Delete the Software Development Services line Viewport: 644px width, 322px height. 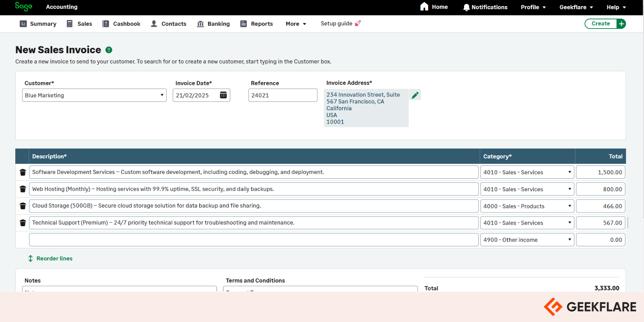(x=23, y=172)
